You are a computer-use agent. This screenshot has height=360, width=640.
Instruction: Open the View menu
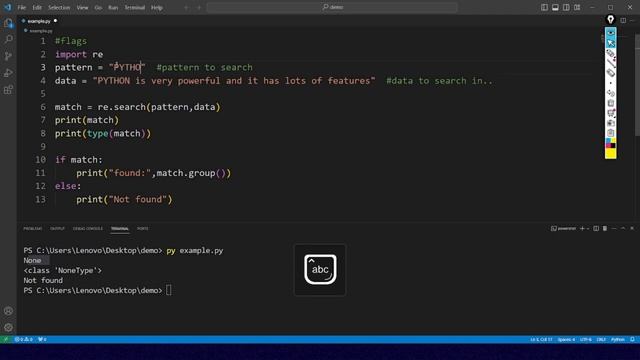82,7
